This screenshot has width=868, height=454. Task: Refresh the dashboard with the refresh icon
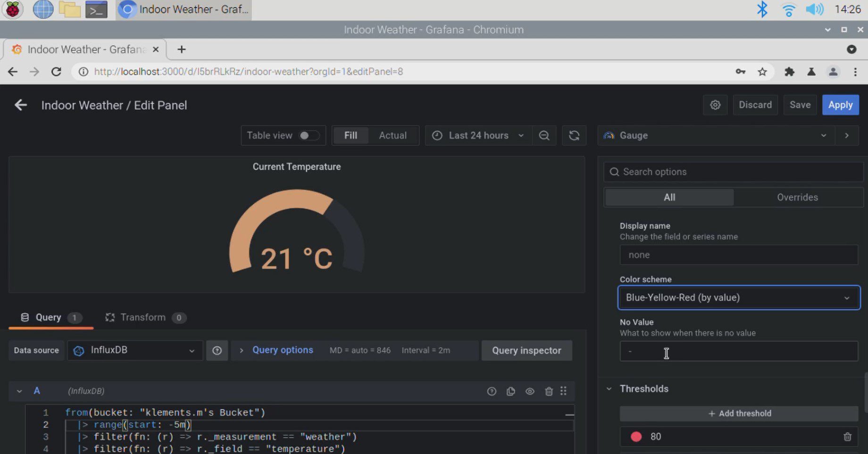click(x=574, y=136)
